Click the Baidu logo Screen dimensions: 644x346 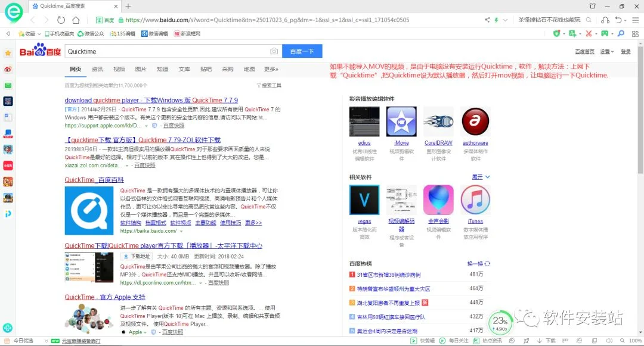point(41,50)
